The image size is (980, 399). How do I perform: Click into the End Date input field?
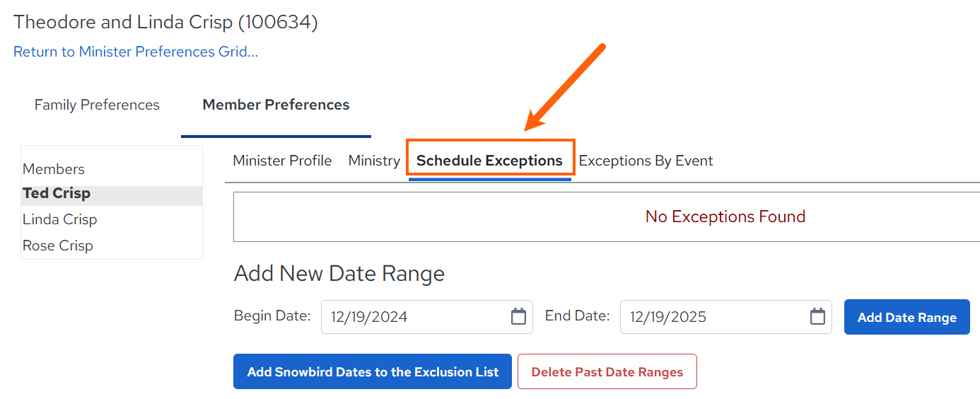[x=726, y=317]
